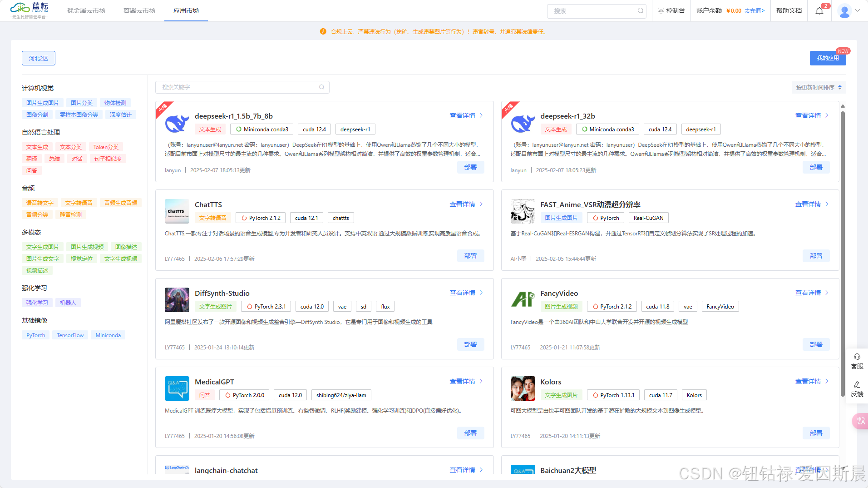The width and height of the screenshot is (868, 488).
Task: Deploy Kolors
Action: click(x=816, y=433)
